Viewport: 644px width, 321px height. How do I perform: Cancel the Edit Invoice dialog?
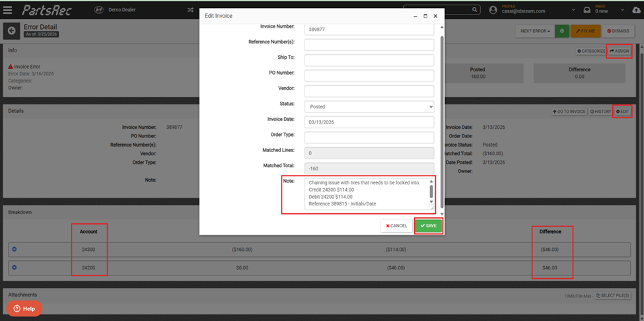point(396,226)
